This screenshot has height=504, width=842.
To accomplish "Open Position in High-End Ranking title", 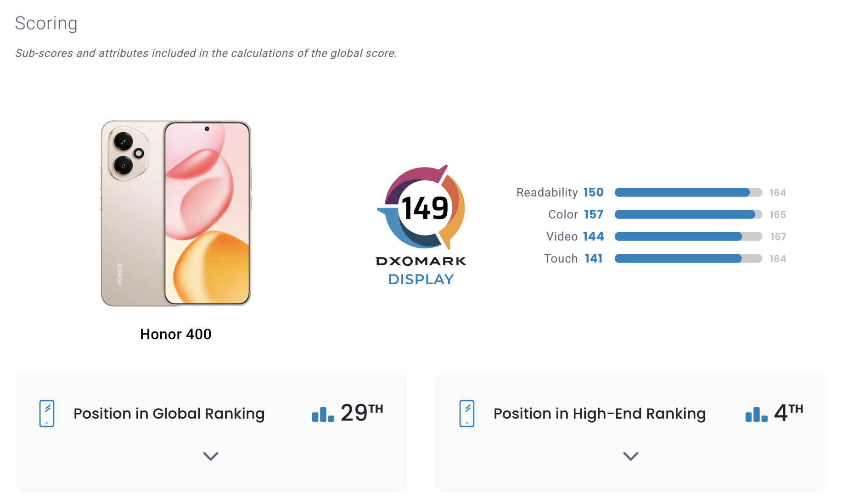I will pos(600,414).
